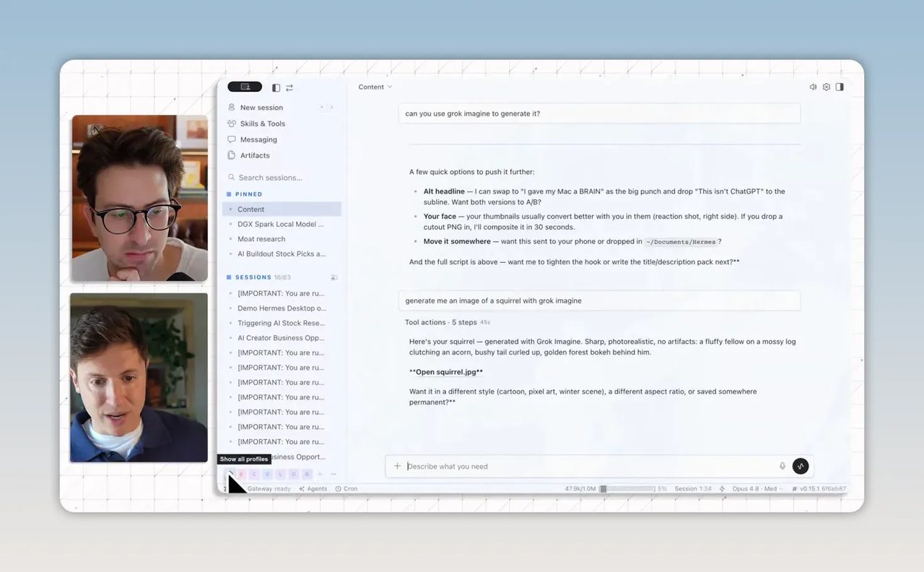Screen dimensions: 924x572
Task: Open the Artifacts section
Action: pos(255,155)
